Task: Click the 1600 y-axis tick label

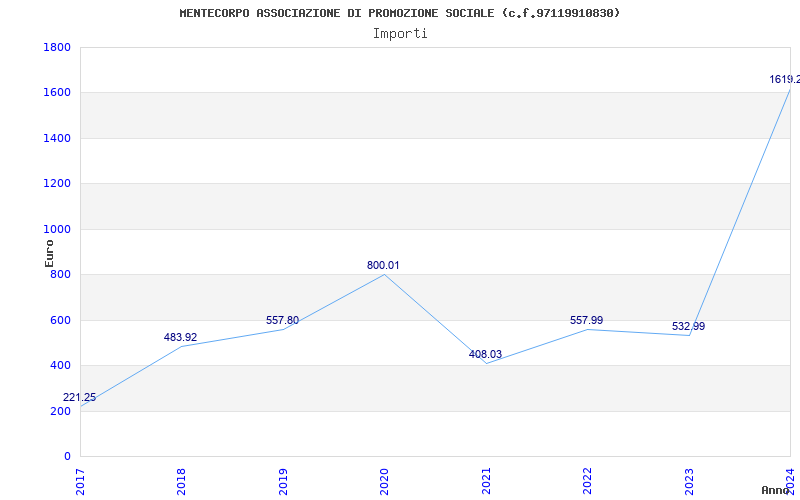Action: 57,93
